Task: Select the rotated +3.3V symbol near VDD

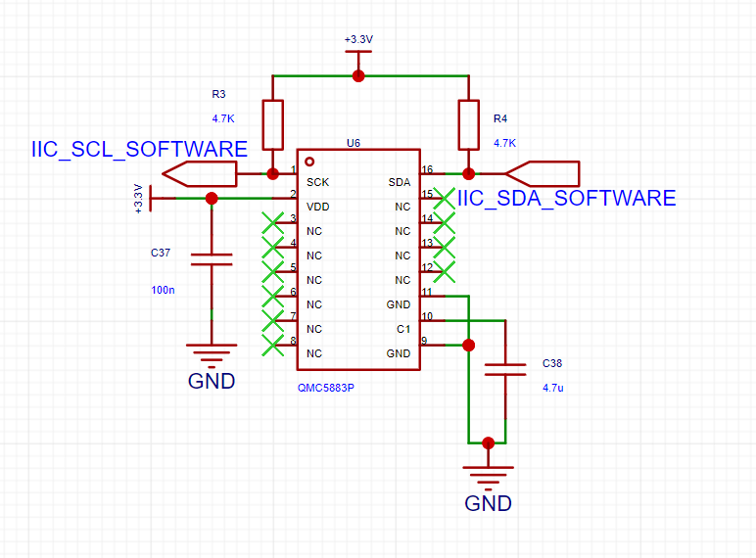Action: (x=145, y=198)
